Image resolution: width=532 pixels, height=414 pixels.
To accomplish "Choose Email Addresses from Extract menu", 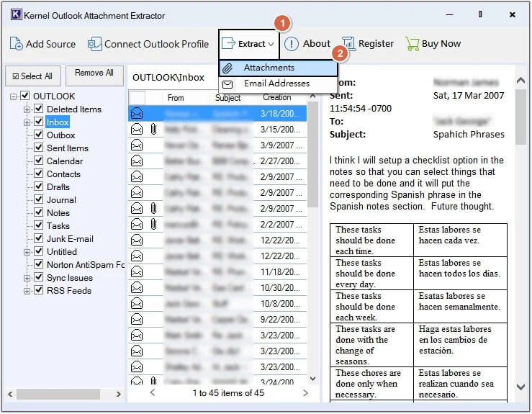I will [x=278, y=84].
